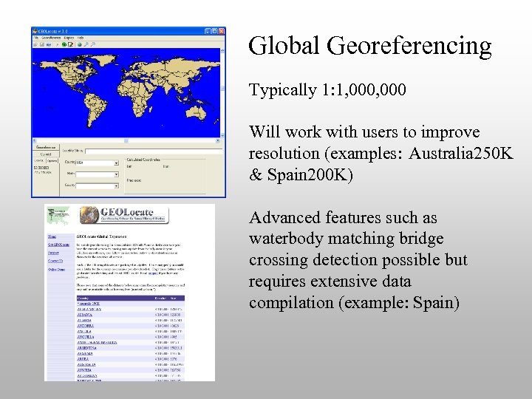
Task: Click the green circular georeference toolbar icon
Action: (64, 44)
